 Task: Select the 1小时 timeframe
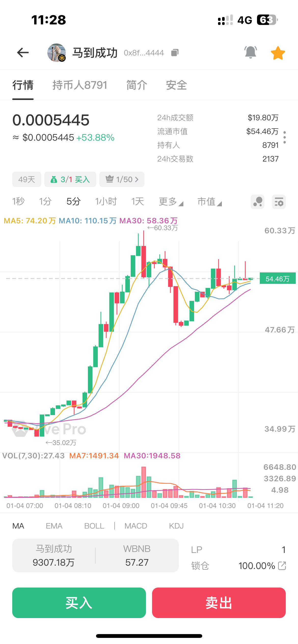106,202
